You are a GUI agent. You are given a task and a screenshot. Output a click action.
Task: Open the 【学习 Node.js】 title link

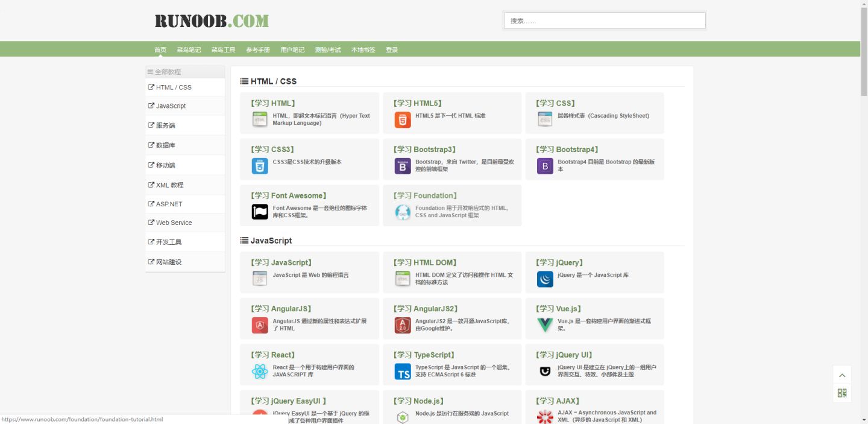tap(419, 400)
